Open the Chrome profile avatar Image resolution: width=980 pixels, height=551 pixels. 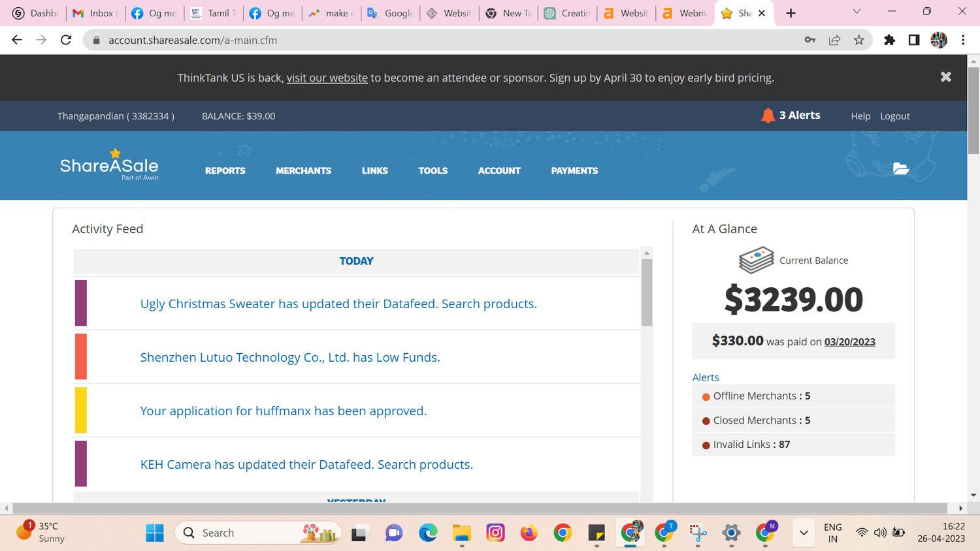(x=939, y=40)
